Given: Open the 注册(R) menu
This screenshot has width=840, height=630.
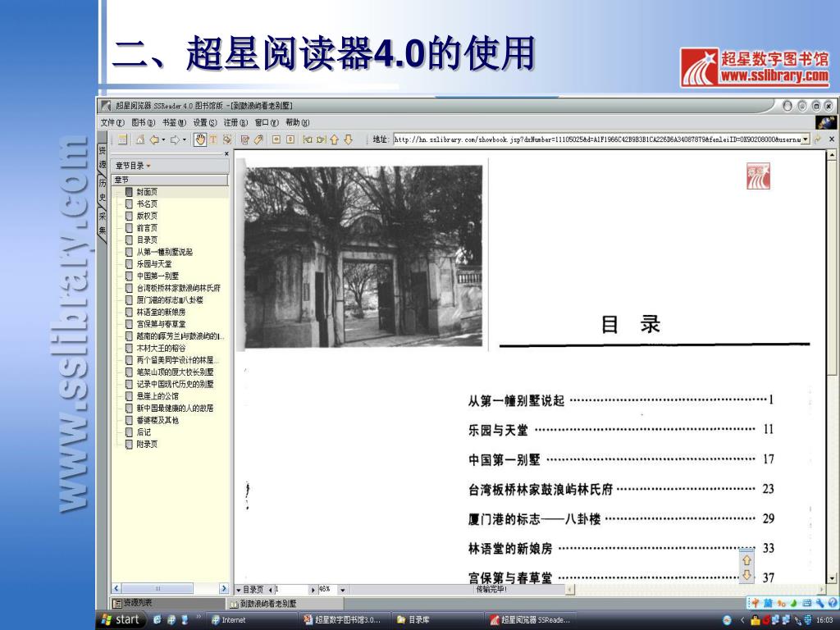Looking at the screenshot, I should (x=235, y=123).
